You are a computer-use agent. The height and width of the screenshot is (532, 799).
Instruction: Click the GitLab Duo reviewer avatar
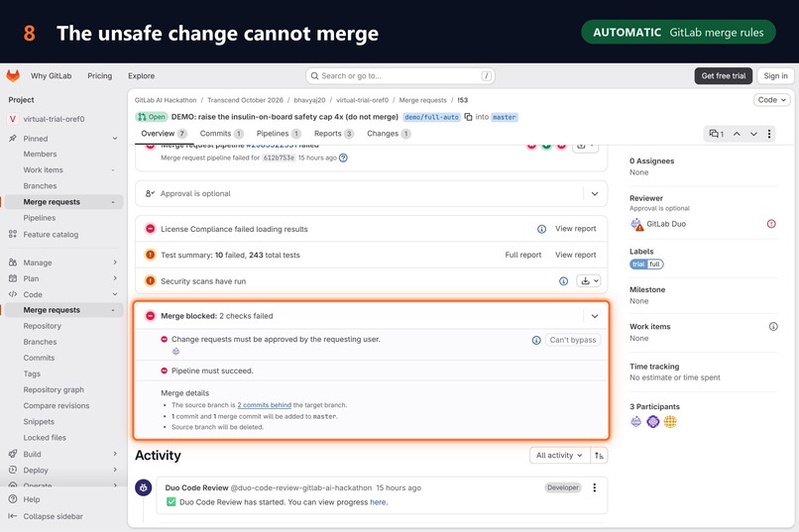[637, 224]
